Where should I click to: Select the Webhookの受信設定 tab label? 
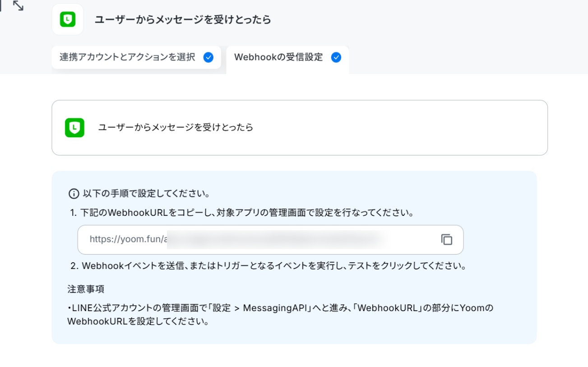278,57
